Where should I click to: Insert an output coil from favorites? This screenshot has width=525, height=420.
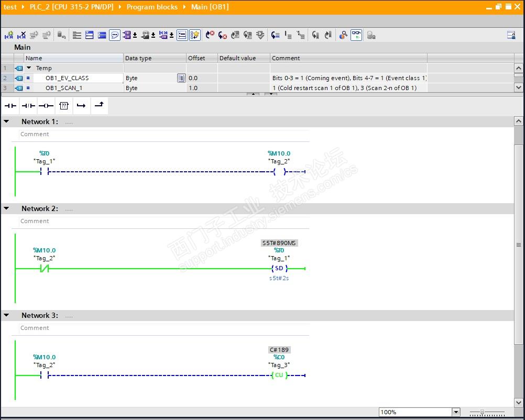(46, 106)
